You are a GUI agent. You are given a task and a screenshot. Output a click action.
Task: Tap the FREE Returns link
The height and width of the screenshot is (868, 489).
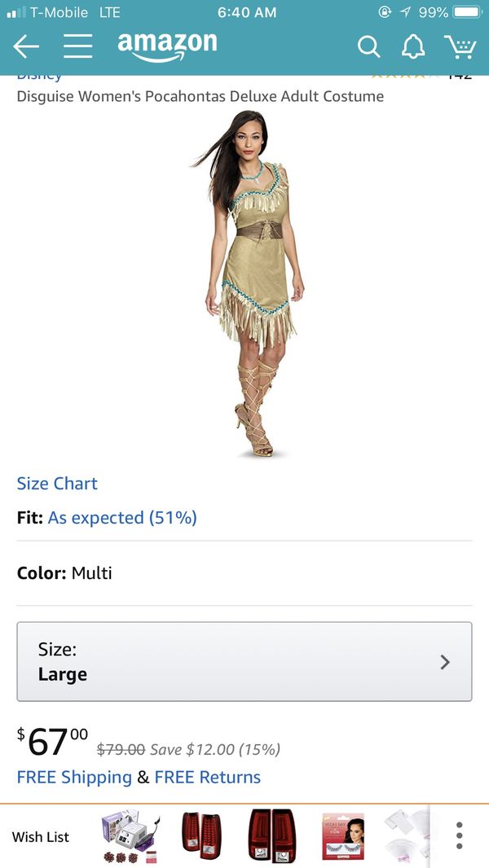tap(208, 778)
